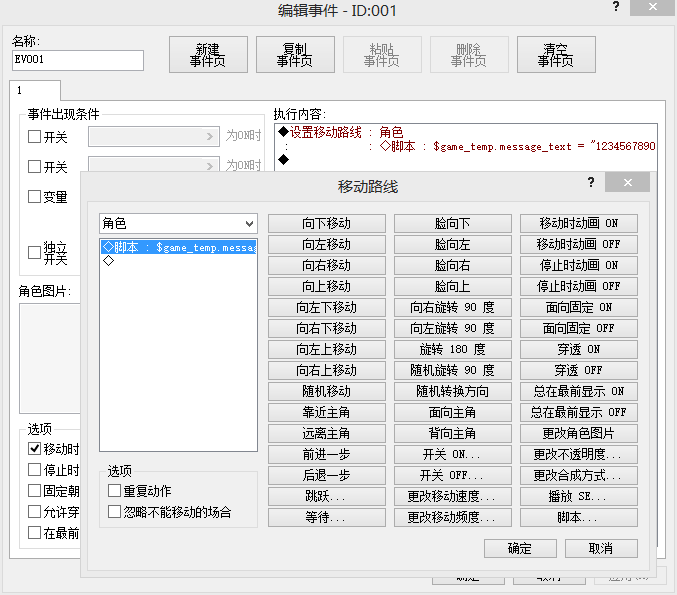677x595 pixels.
Task: Insert 旋转 180 度 command
Action: click(452, 349)
